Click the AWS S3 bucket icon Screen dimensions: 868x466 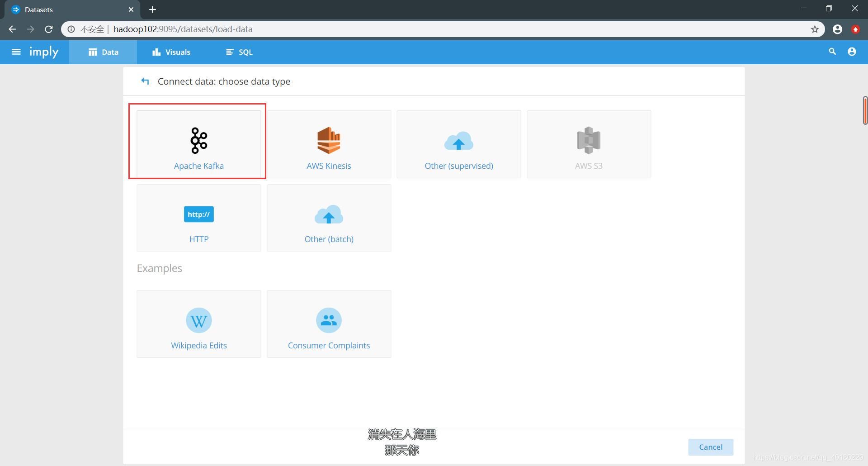tap(589, 140)
